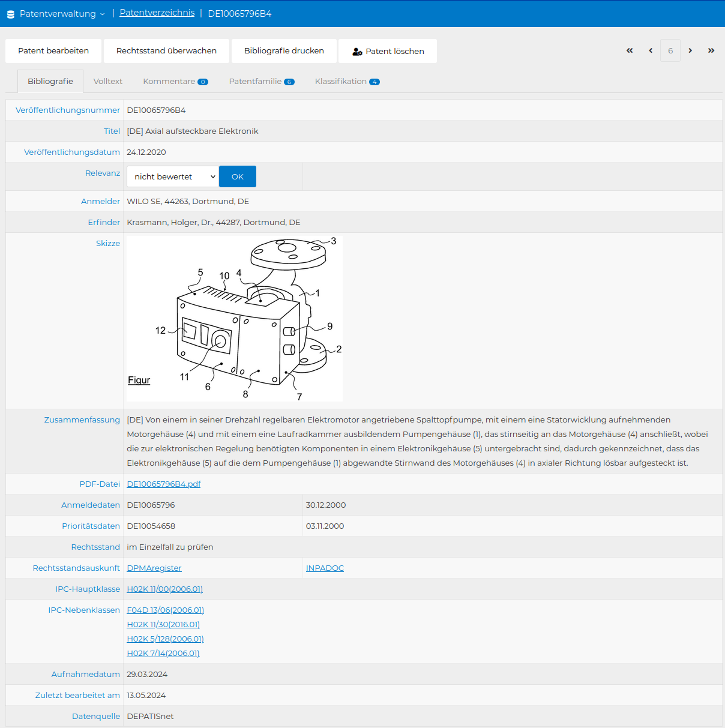Image resolution: width=725 pixels, height=728 pixels.
Task: Click the Patent bearbeiten button
Action: click(53, 51)
